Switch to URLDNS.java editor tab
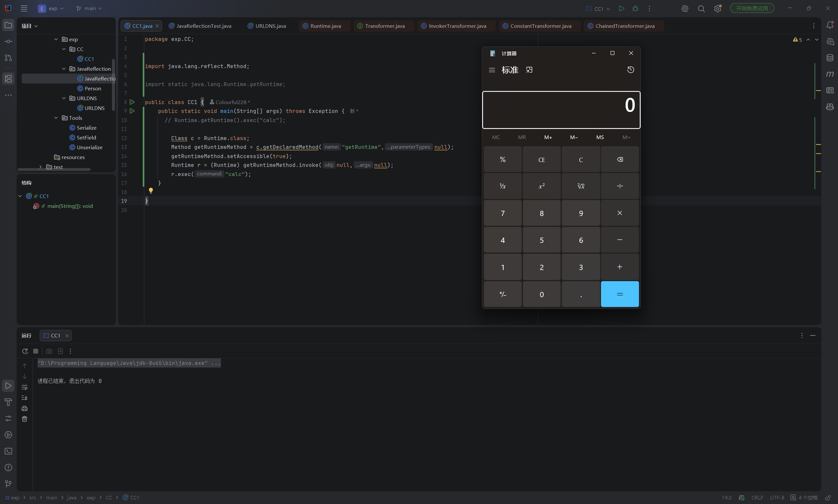Screen dimensions: 838x504 pos(267,26)
